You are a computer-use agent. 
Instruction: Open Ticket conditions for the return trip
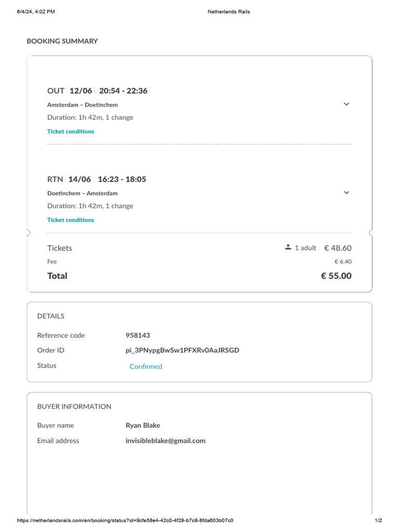[x=71, y=220]
